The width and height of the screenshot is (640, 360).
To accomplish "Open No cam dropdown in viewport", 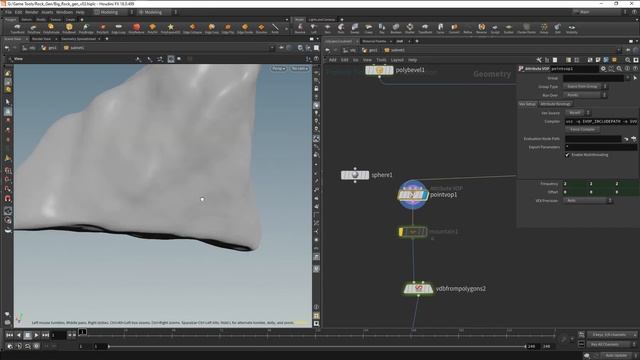I will click(299, 68).
